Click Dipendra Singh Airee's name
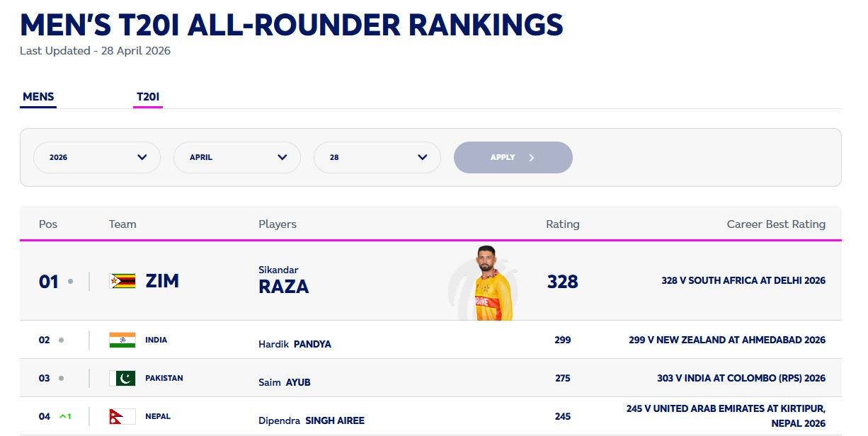Screen dimensions: 868x436 pos(312,420)
